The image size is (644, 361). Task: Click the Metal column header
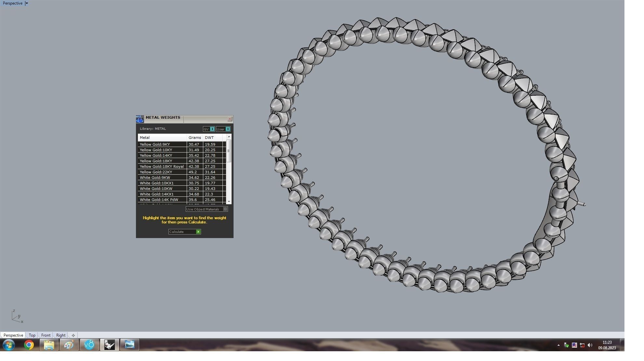coord(162,138)
